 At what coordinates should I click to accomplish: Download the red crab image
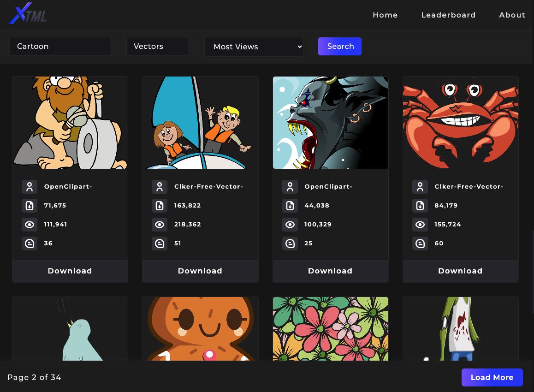point(460,271)
